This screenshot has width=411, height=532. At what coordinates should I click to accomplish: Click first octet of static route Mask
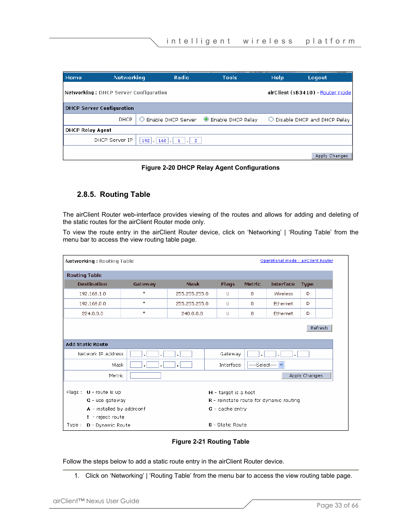(x=136, y=365)
